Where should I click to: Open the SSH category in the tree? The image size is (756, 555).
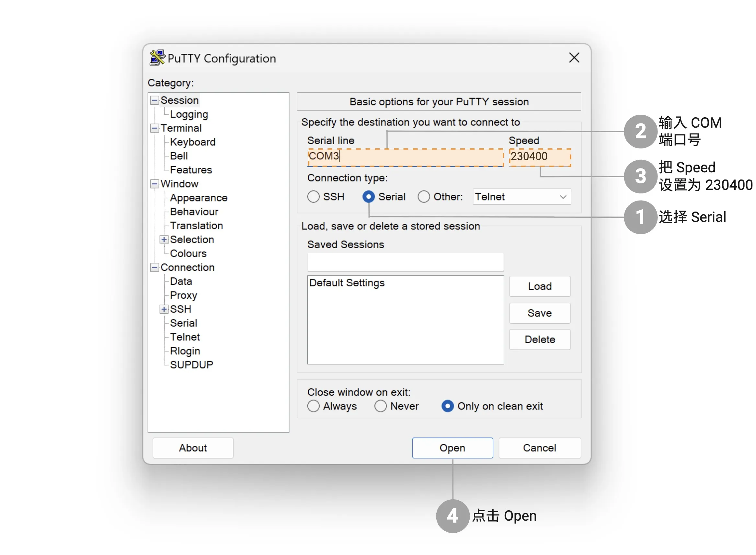point(180,309)
